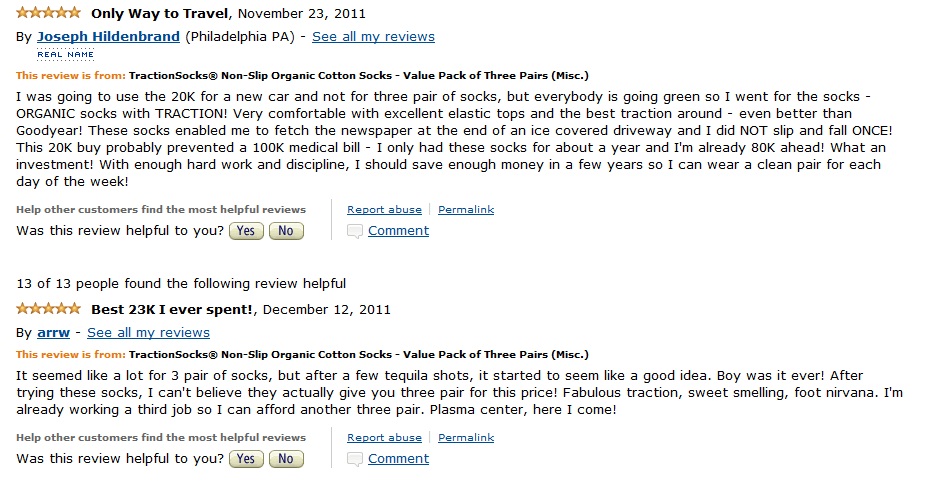Viewport: 942px width, 498px height.
Task: Open the TractionSocks product link in Joseph's review
Action: 358,75
